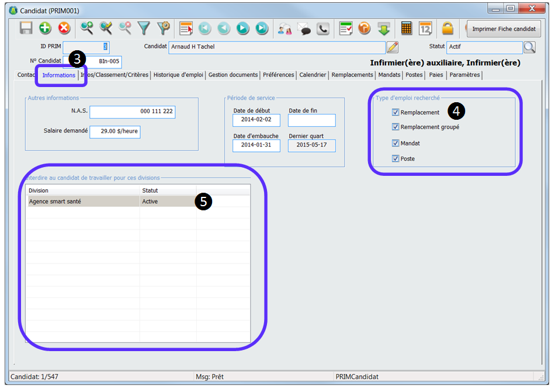Select the Agence smart santé row
This screenshot has width=555, height=392.
[82, 202]
